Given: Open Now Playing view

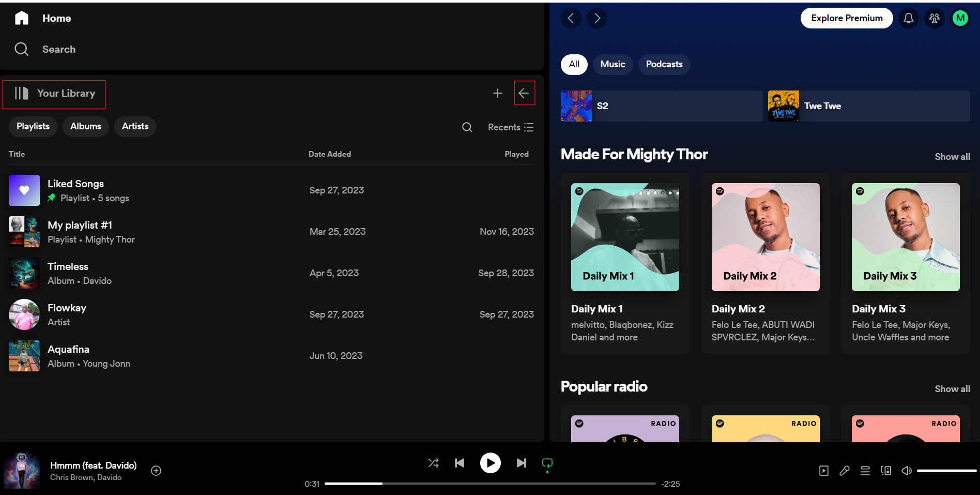Looking at the screenshot, I should pos(824,471).
